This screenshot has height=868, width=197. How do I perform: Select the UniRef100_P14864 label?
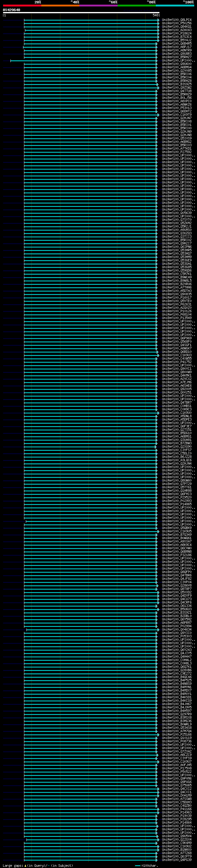coord(176,822)
